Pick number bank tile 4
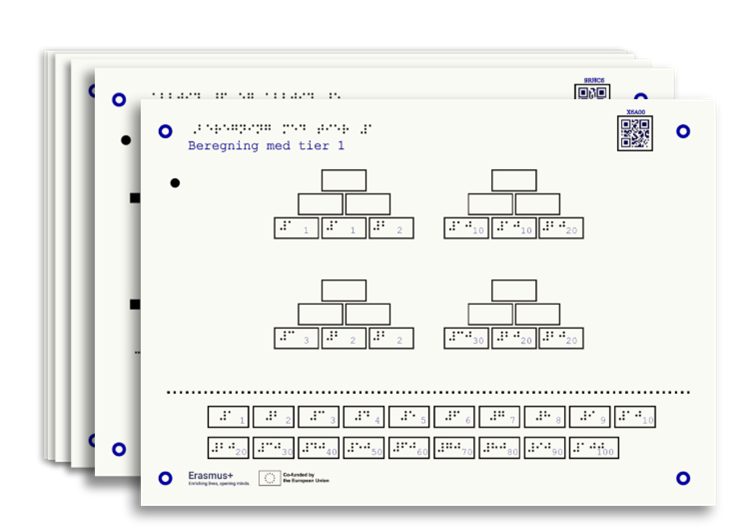The width and height of the screenshot is (746, 527). tap(364, 417)
